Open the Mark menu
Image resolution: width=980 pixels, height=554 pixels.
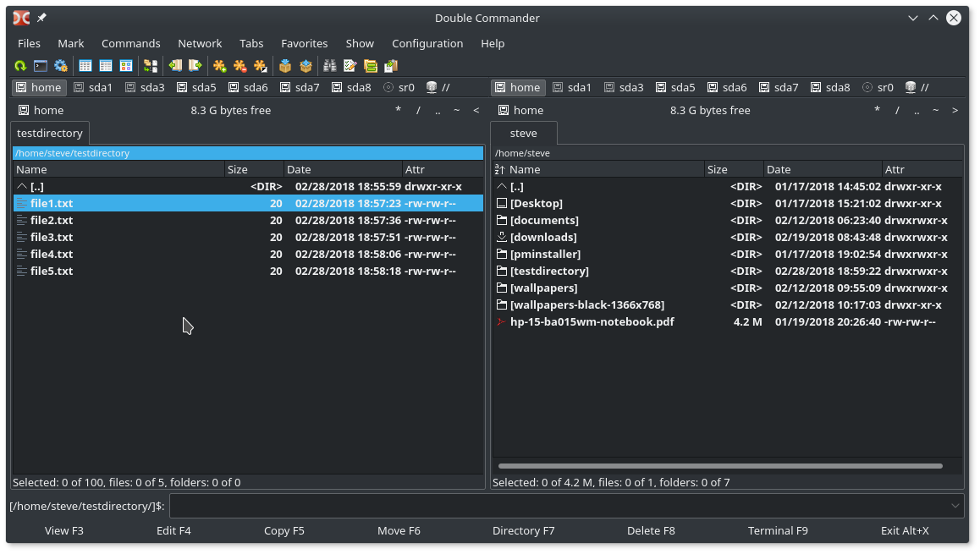point(70,43)
